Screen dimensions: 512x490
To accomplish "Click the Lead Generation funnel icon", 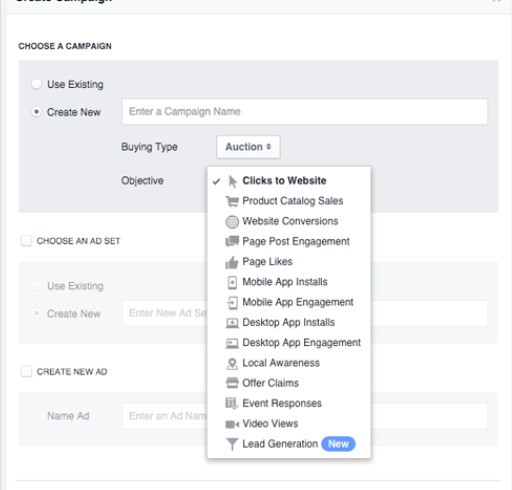I will click(x=232, y=444).
